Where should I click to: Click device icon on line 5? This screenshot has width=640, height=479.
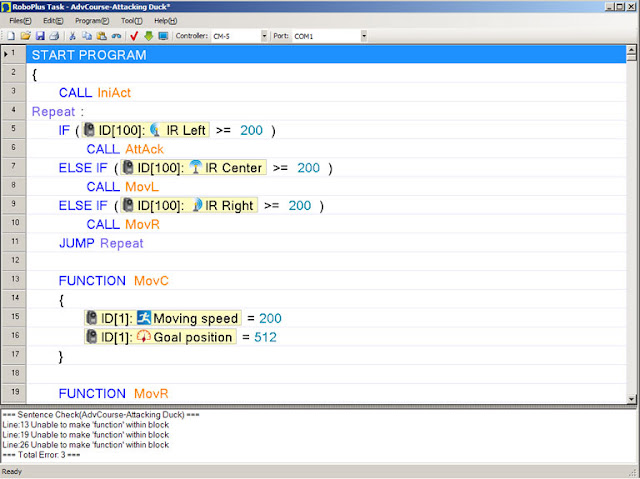89,130
